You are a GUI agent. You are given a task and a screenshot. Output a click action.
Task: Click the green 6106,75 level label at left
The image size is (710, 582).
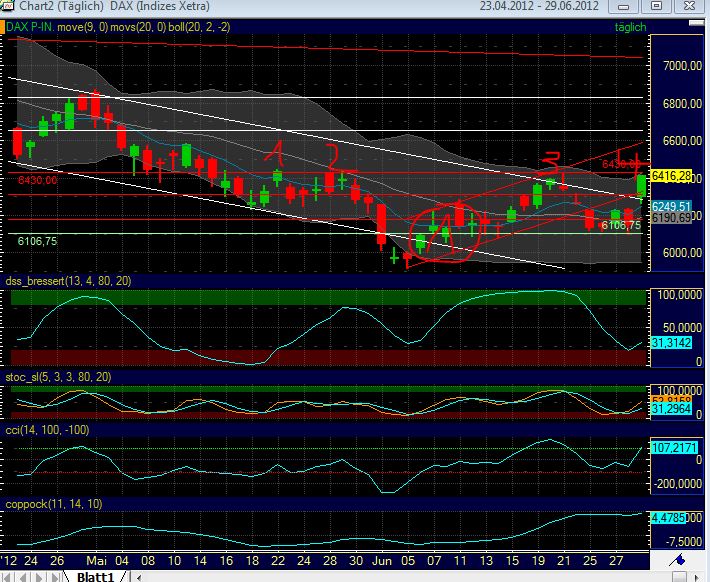tap(38, 241)
